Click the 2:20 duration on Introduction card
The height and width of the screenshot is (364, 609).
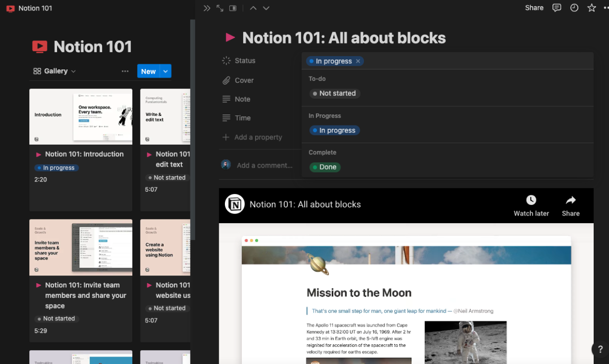pyautogui.click(x=41, y=180)
